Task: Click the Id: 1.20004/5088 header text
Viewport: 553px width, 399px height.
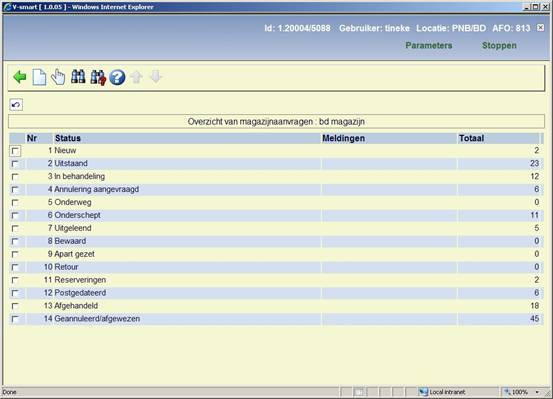Action: click(297, 28)
